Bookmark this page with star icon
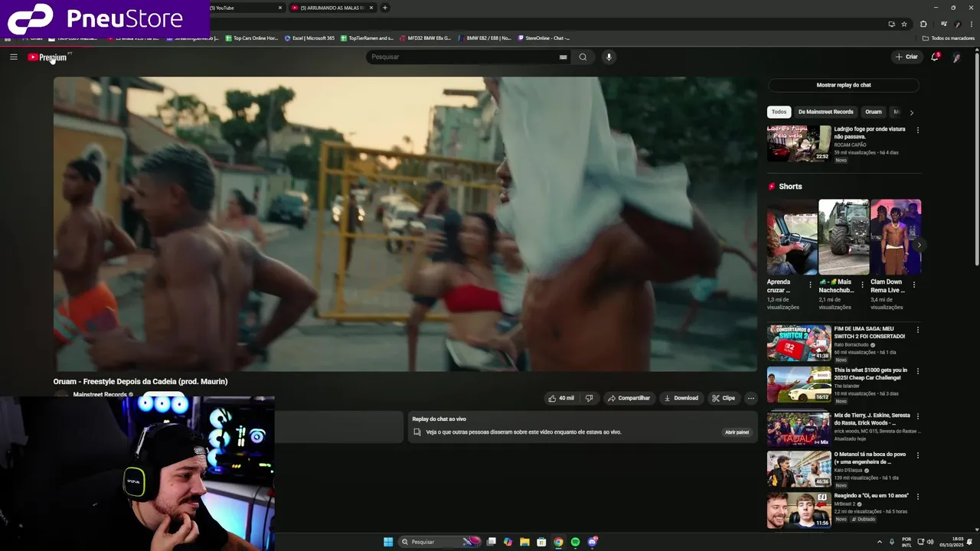 [904, 24]
